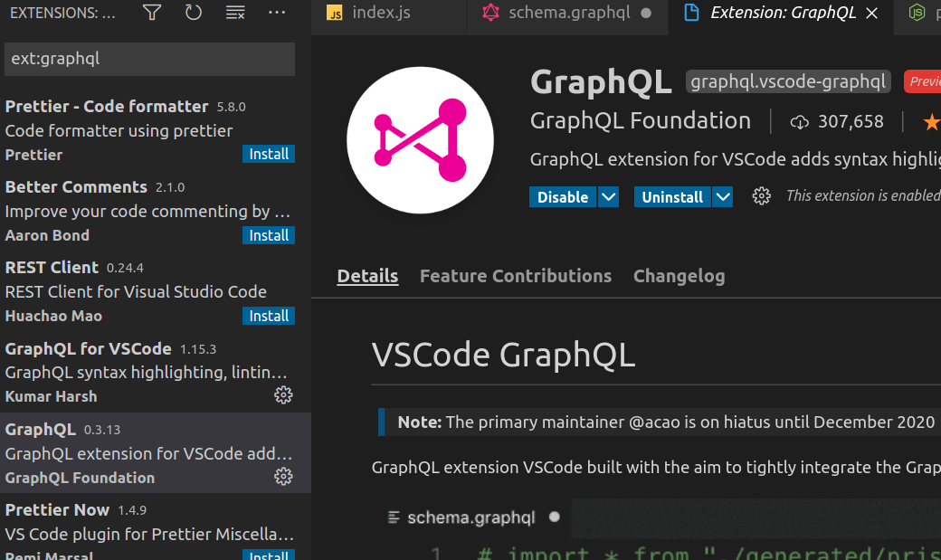Viewport: 941px width, 560px height.
Task: Open the extensions views and more actions menu
Action: click(277, 12)
